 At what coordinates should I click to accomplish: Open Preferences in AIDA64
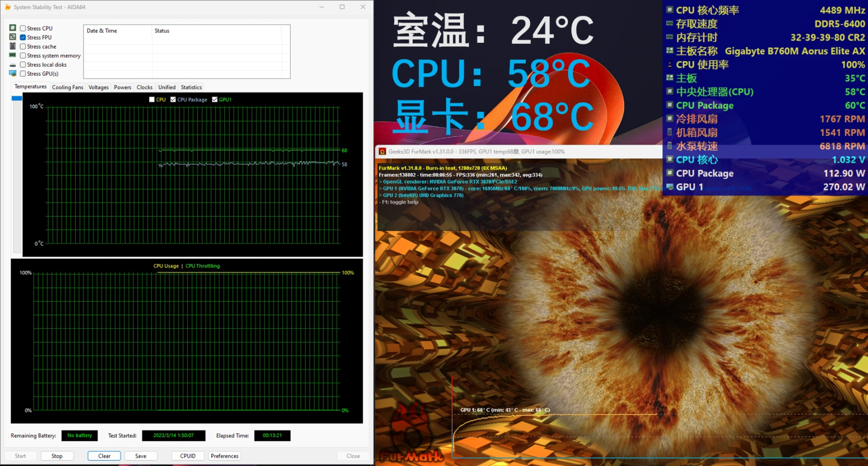coord(225,456)
